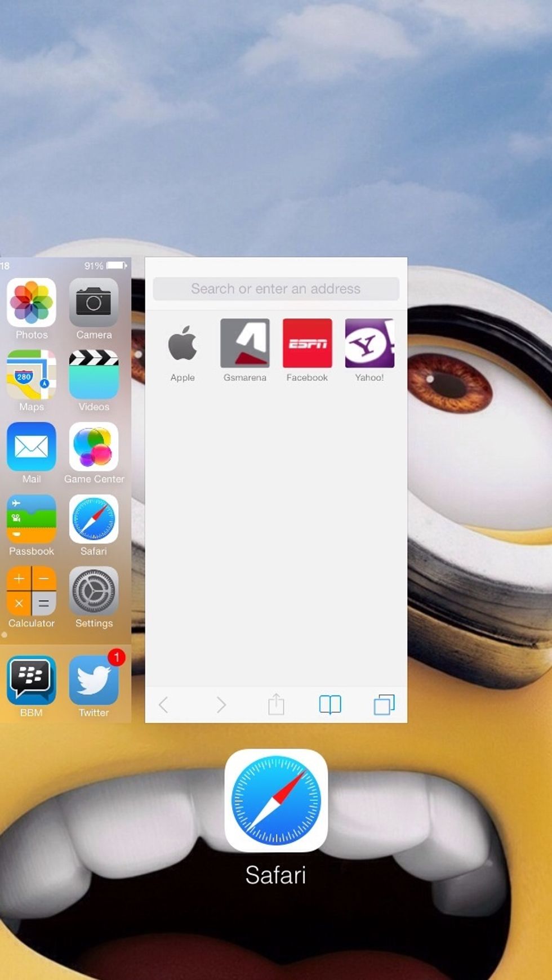Open the Photos app icon
Screen dimensions: 552x980
32,302
